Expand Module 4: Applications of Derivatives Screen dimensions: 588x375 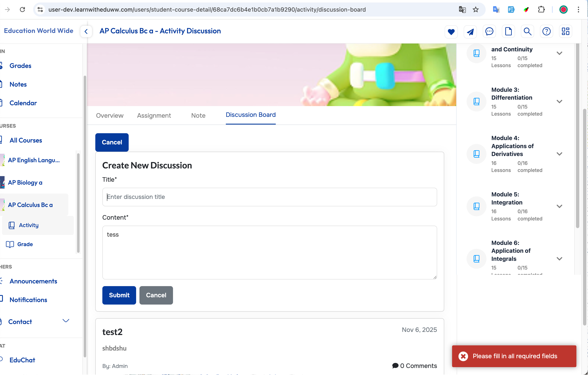[x=559, y=154]
